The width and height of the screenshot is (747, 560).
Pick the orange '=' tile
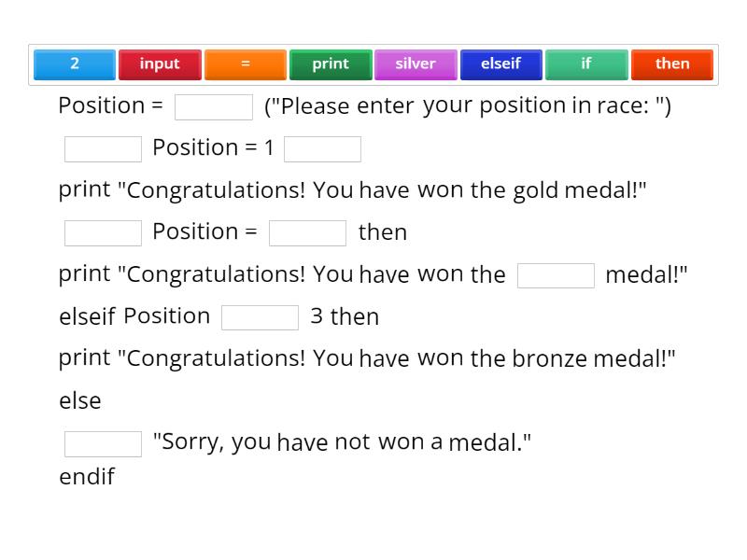pos(246,64)
